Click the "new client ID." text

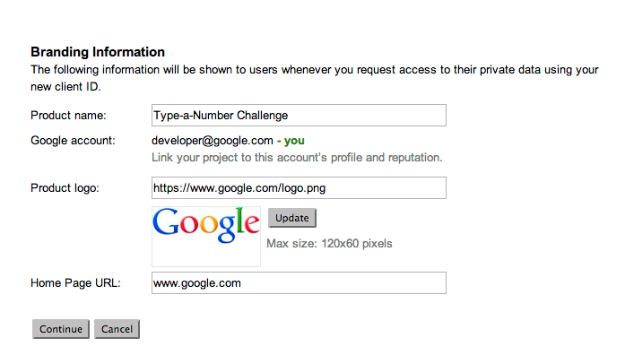[x=65, y=87]
